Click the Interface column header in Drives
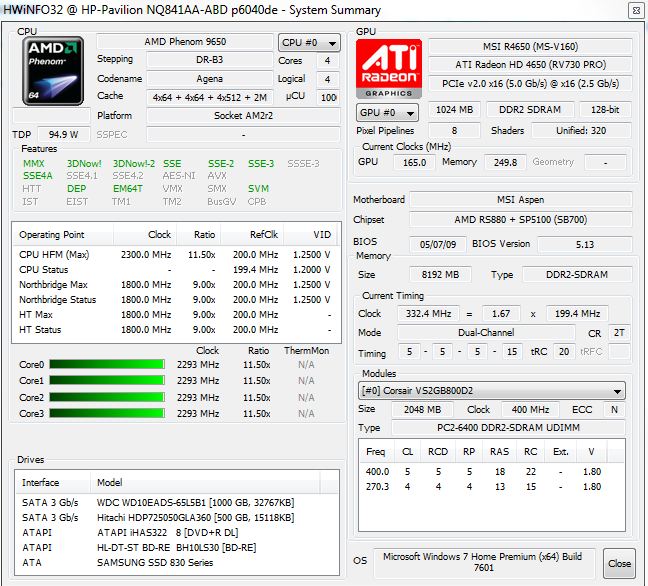The image size is (648, 586). (53, 482)
